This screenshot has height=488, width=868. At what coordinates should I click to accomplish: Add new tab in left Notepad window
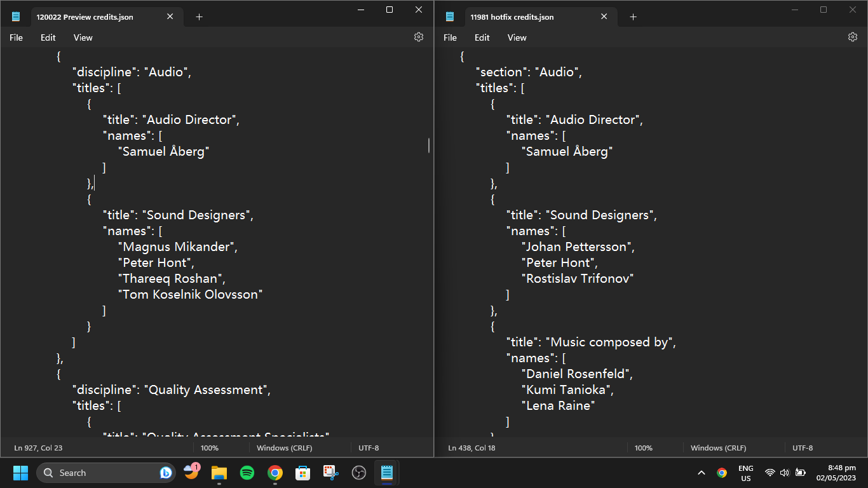(x=199, y=17)
